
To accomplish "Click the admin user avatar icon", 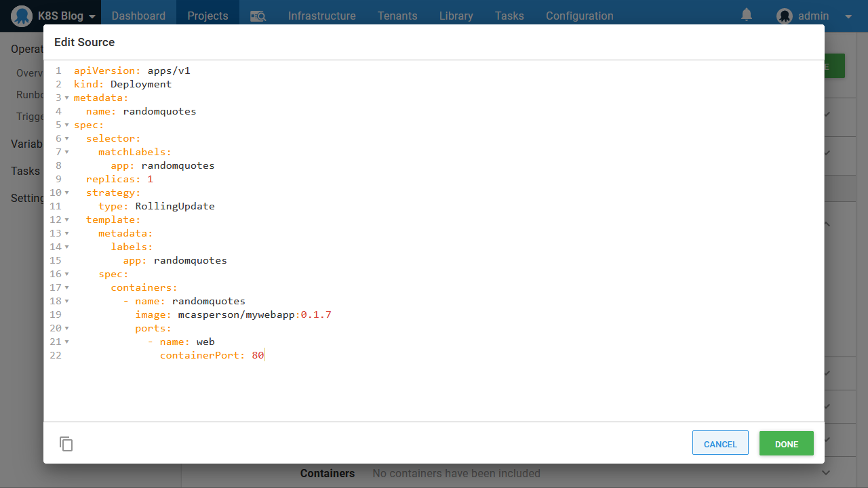I will click(x=785, y=16).
